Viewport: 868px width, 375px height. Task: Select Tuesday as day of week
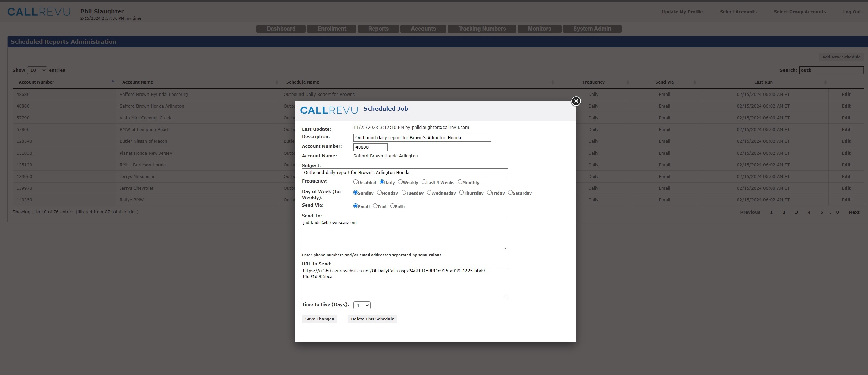point(404,192)
